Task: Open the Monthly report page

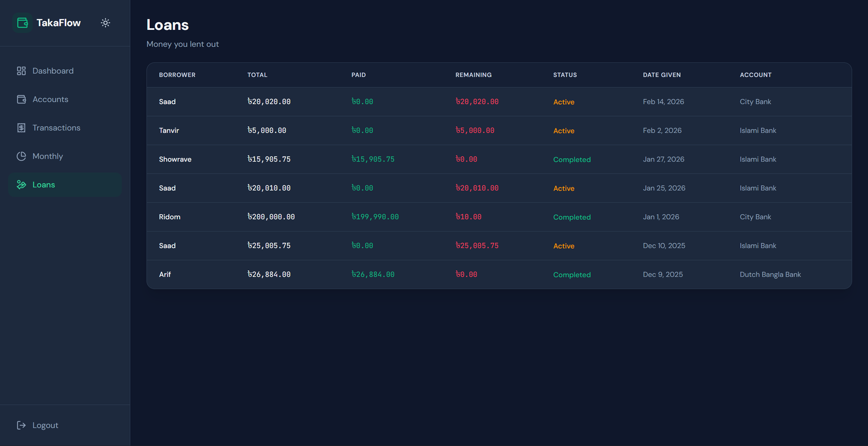Action: (47, 156)
